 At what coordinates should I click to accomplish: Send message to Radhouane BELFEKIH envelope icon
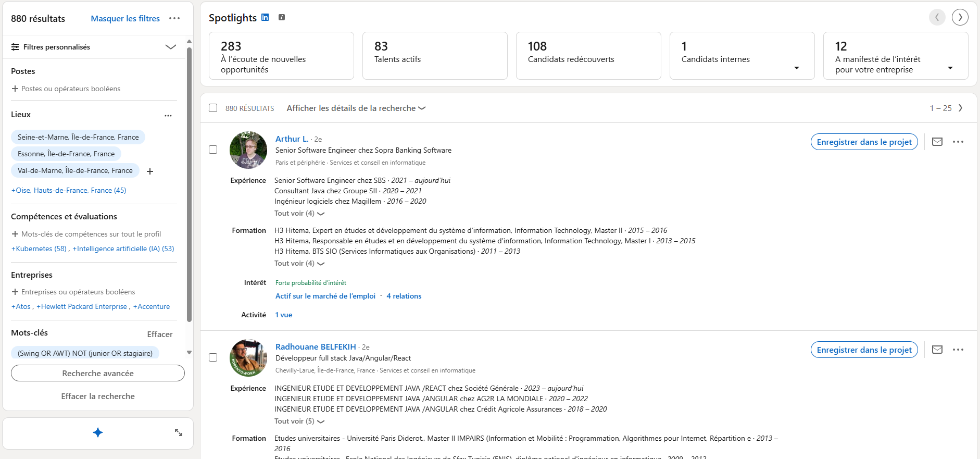tap(937, 350)
